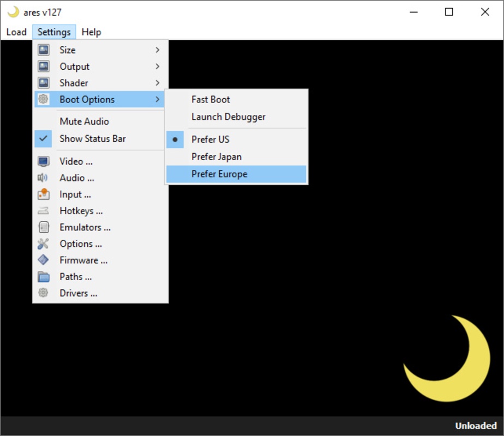Open Audio settings entry
The image size is (504, 436).
[x=100, y=178]
